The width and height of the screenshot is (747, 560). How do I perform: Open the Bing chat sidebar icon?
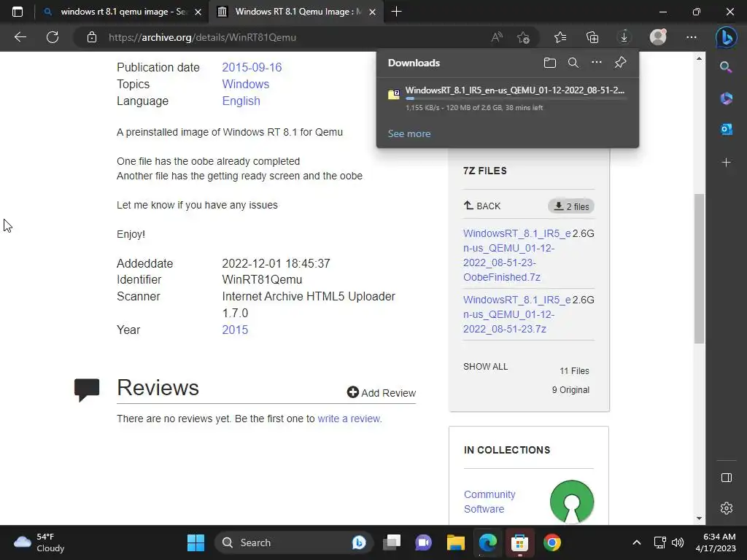coord(726,37)
